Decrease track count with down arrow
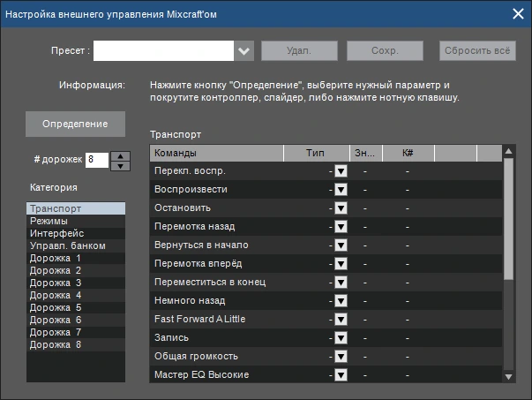This screenshot has width=532, height=400. [121, 166]
